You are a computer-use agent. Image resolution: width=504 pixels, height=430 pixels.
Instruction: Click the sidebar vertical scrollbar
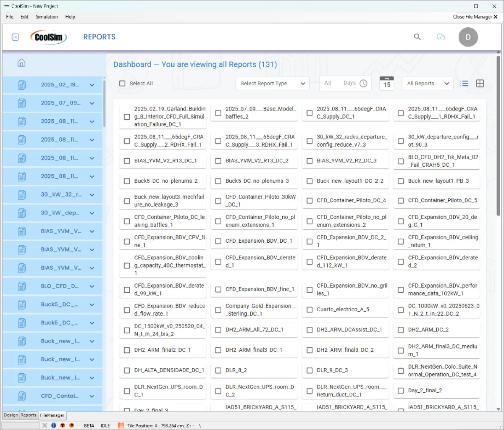(x=105, y=104)
